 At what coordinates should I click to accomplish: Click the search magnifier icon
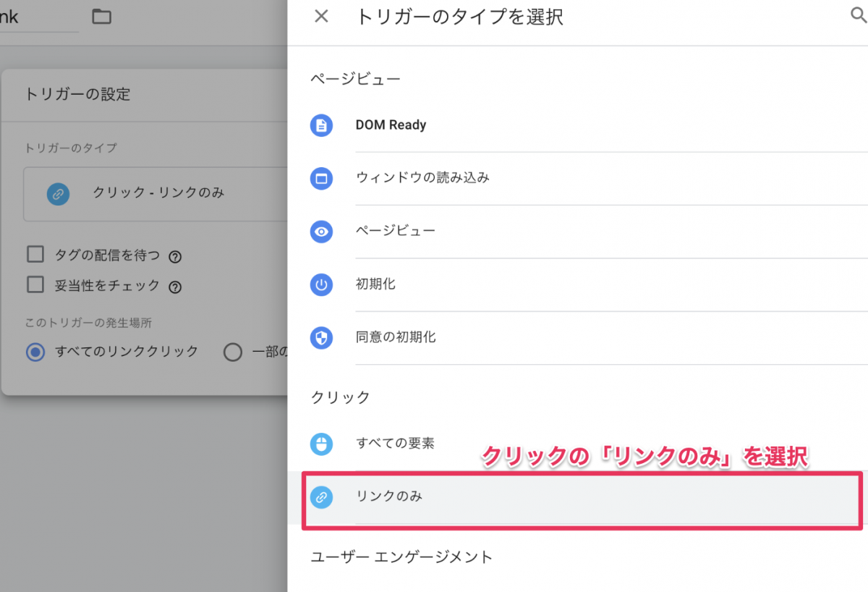(x=858, y=17)
